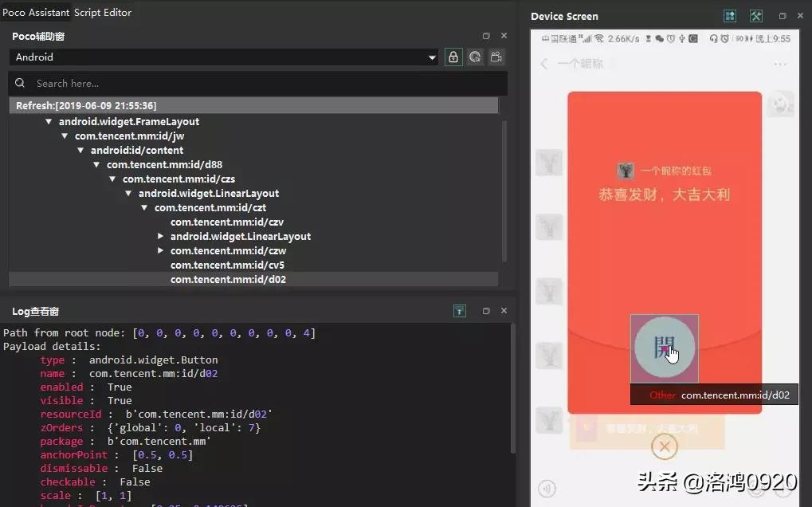812x507 pixels.
Task: Enable the log filter funnel icon
Action: point(460,311)
